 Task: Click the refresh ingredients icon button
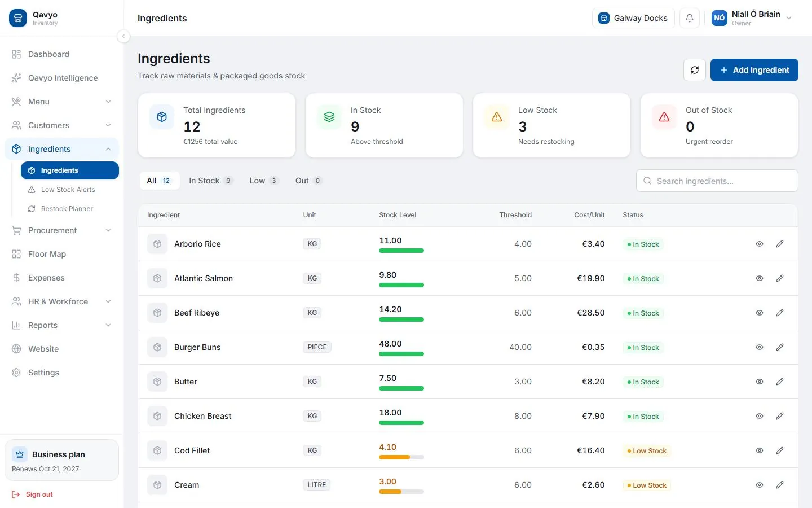pos(695,70)
